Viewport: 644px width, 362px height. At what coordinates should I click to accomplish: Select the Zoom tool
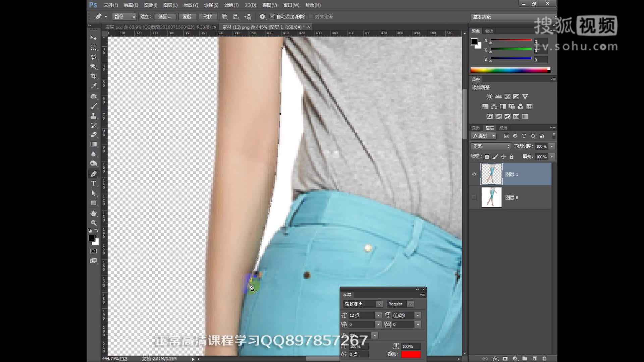point(94,223)
